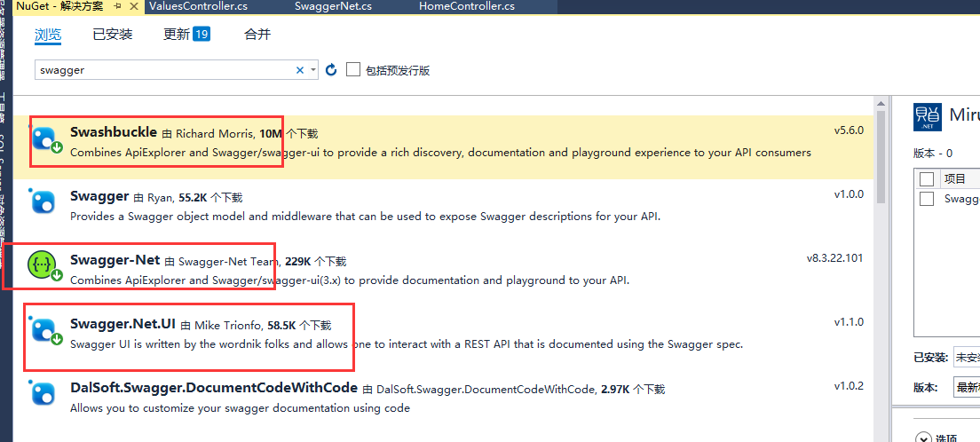Click the package list scrollbar thumb
Image resolution: width=980 pixels, height=442 pixels.
click(x=881, y=156)
